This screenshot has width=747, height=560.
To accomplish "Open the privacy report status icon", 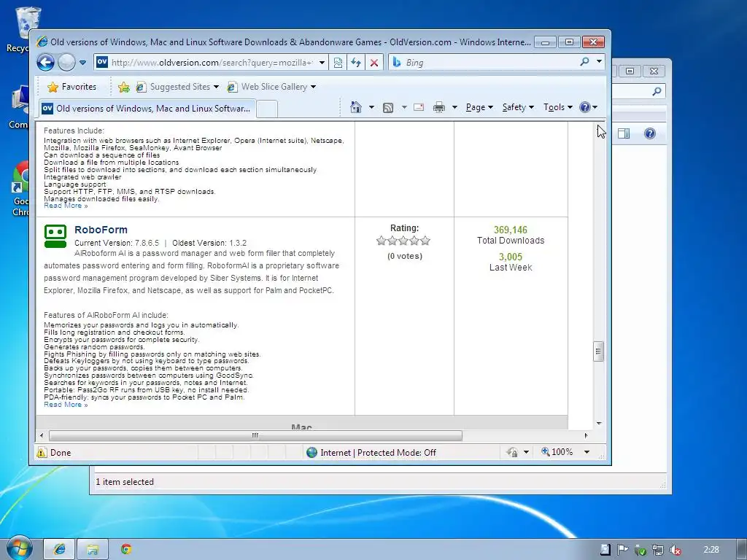I will [513, 452].
